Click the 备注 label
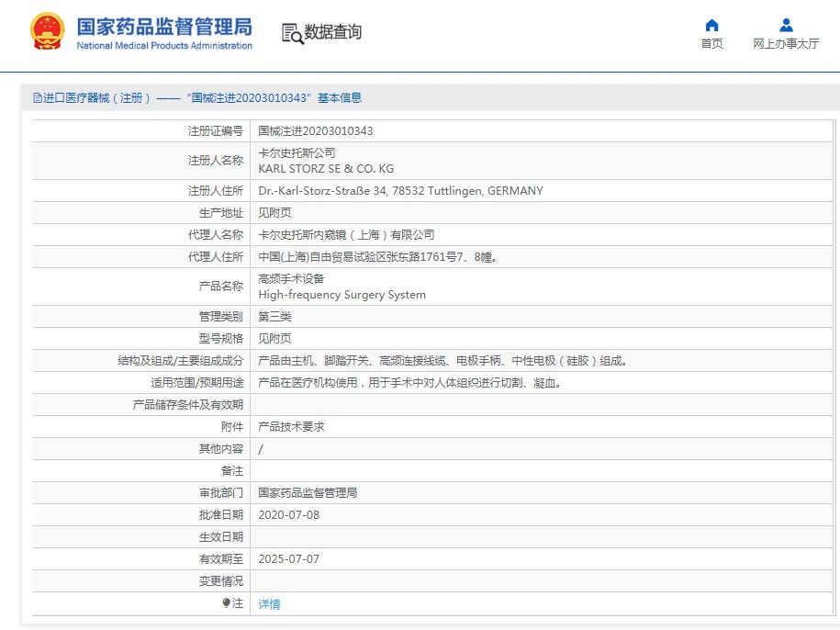 (232, 471)
